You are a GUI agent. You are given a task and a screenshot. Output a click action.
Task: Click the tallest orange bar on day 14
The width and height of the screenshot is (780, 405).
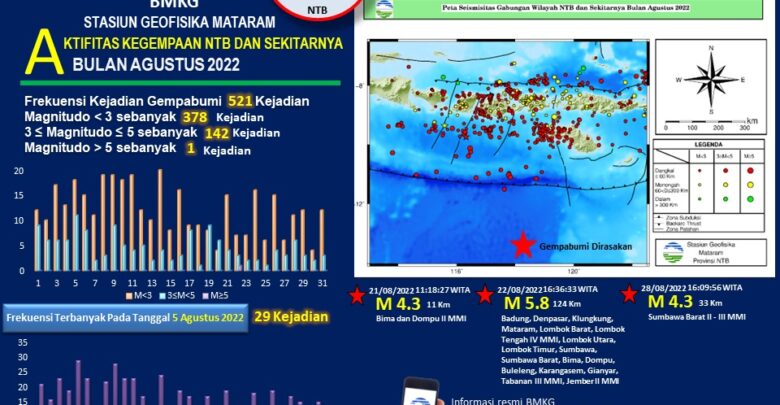click(160, 220)
